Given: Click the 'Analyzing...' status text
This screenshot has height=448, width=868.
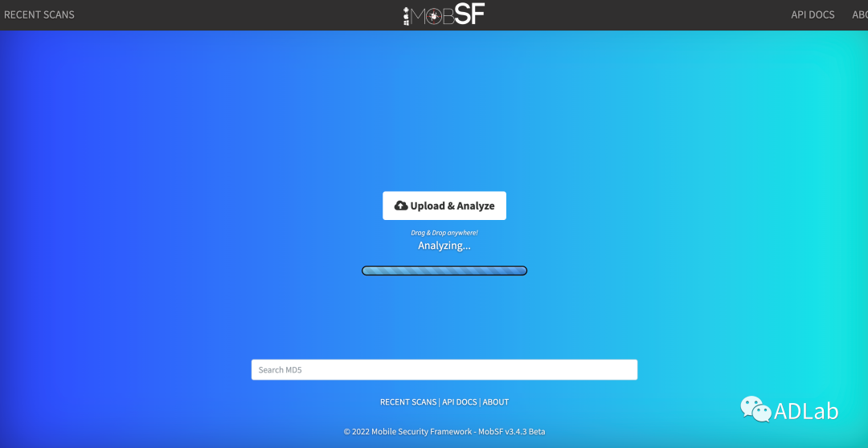Looking at the screenshot, I should (444, 246).
